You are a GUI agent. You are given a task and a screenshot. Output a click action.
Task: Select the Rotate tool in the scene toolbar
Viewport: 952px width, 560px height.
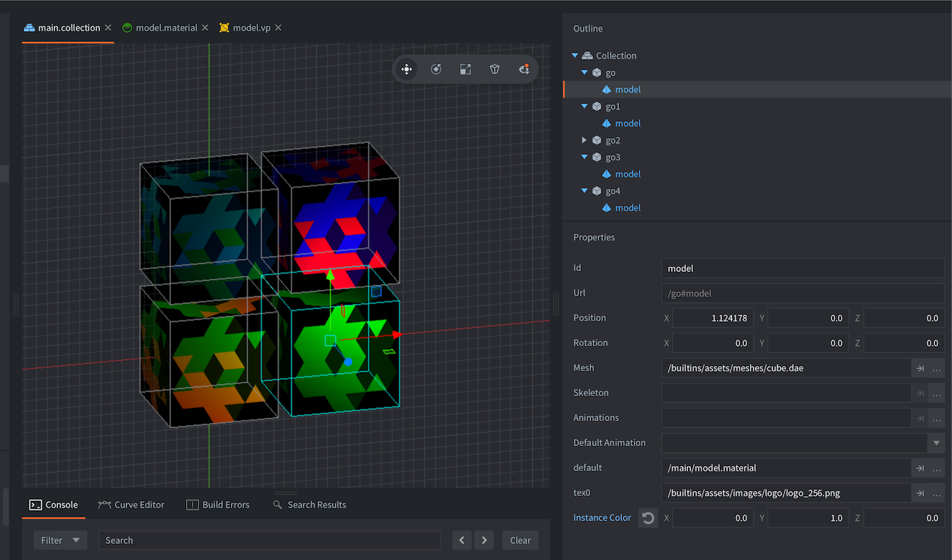pyautogui.click(x=436, y=69)
